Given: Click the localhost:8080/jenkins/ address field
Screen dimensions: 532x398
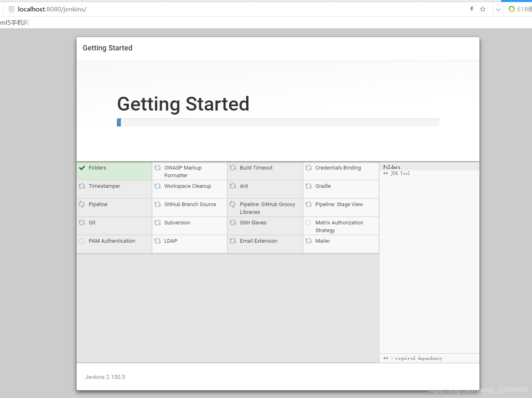Looking at the screenshot, I should 52,9.
